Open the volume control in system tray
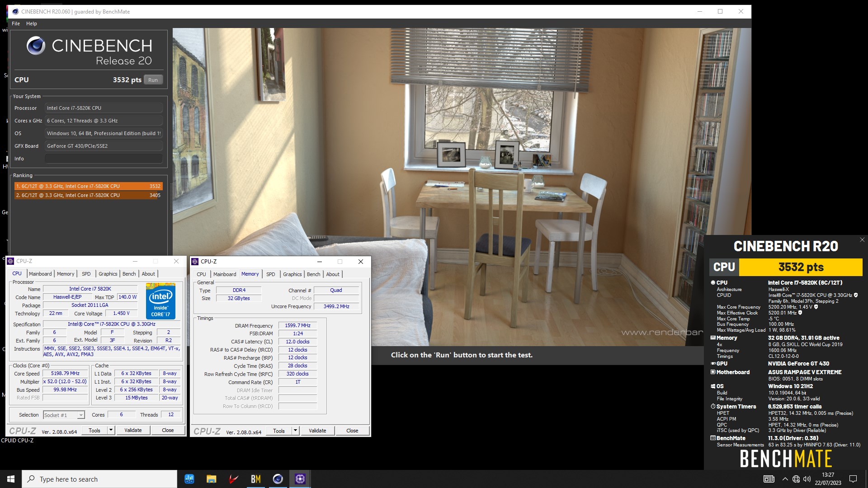Screen dimensions: 868x488 point(807,479)
